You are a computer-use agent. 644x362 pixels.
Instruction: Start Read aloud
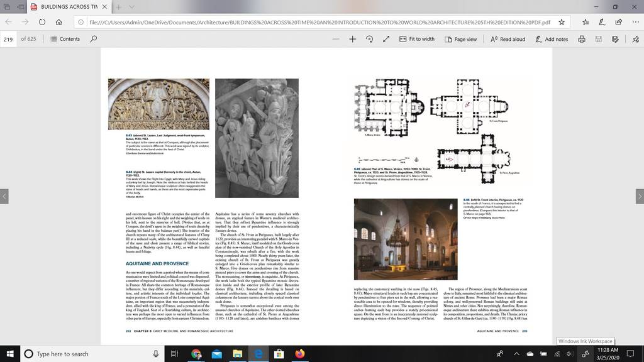508,39
